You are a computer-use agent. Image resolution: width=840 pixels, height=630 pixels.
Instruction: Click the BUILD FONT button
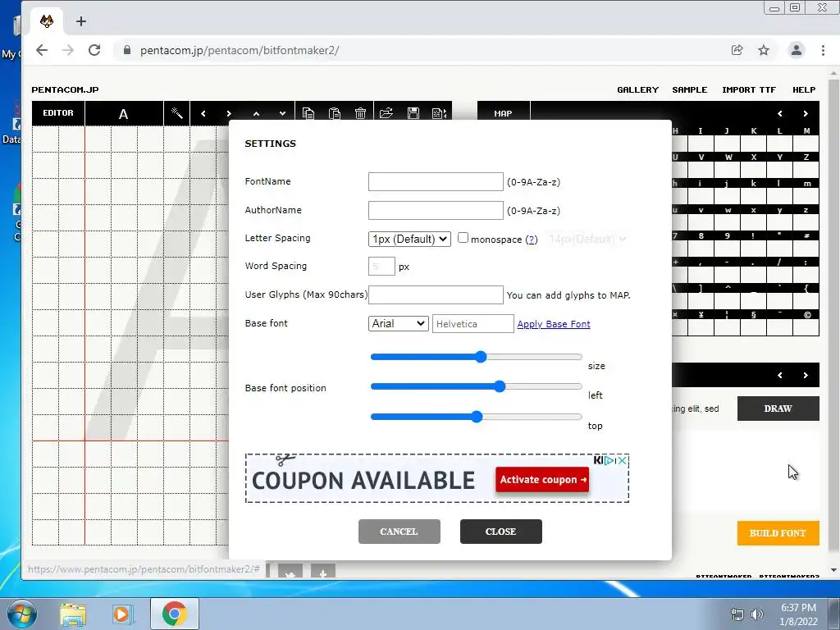pyautogui.click(x=778, y=533)
